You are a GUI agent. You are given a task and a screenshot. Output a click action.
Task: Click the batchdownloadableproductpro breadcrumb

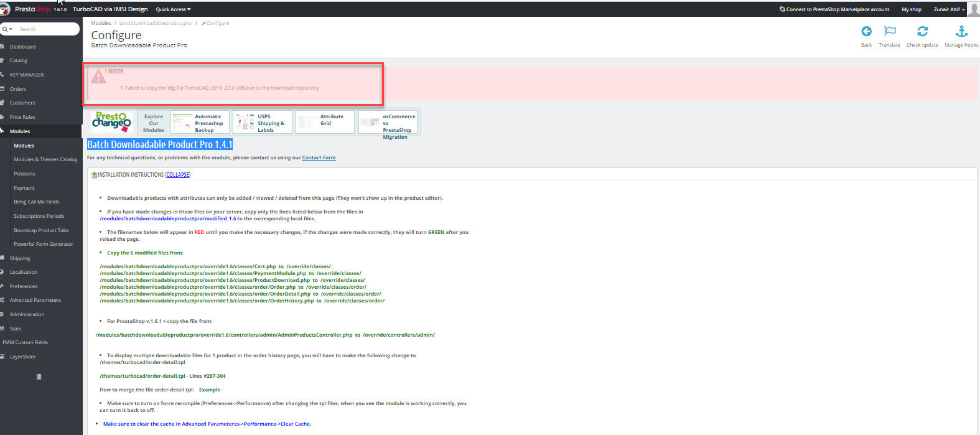coord(155,23)
